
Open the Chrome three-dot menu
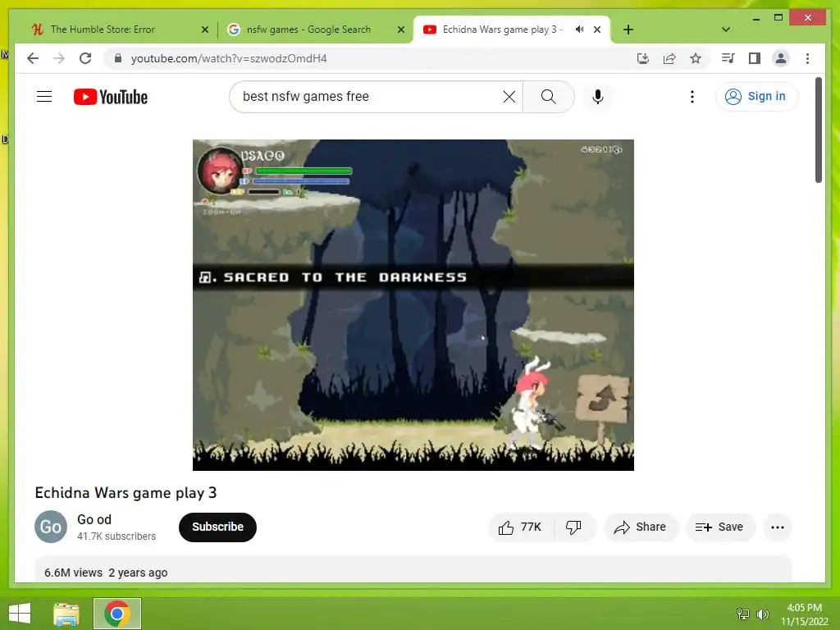[807, 58]
